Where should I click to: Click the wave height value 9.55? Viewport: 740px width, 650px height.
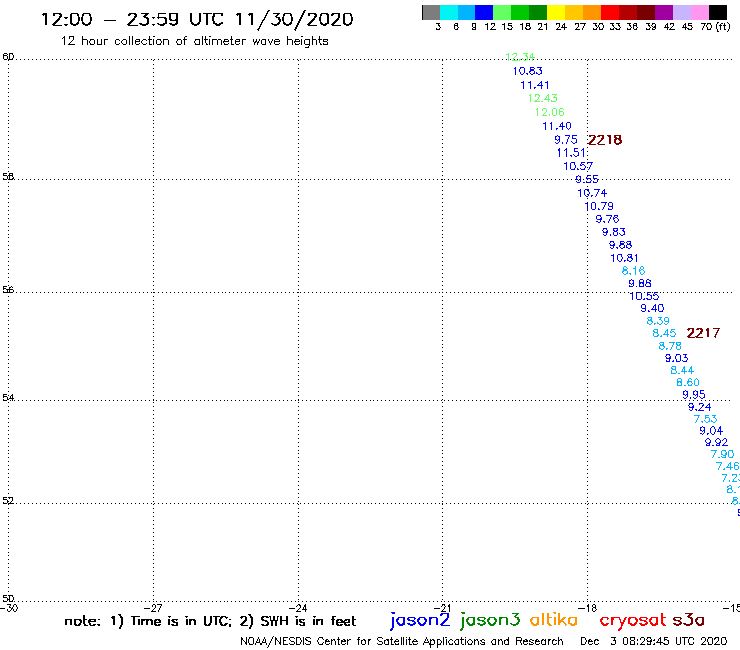[x=587, y=179]
